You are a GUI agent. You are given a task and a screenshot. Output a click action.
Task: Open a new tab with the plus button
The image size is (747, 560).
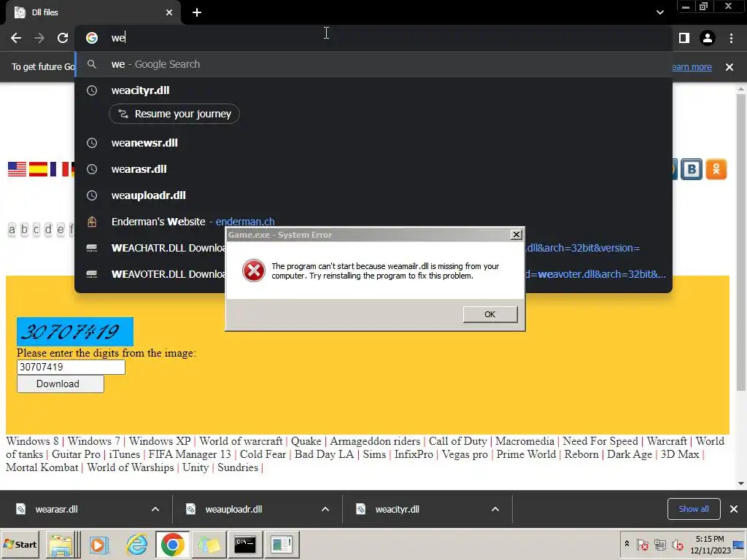197,12
